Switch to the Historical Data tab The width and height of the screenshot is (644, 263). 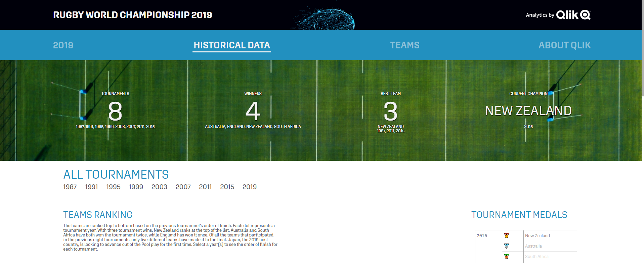pos(231,45)
